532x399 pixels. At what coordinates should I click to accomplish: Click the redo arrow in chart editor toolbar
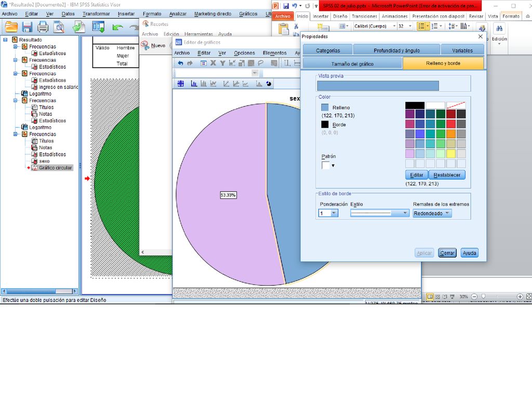coord(190,63)
